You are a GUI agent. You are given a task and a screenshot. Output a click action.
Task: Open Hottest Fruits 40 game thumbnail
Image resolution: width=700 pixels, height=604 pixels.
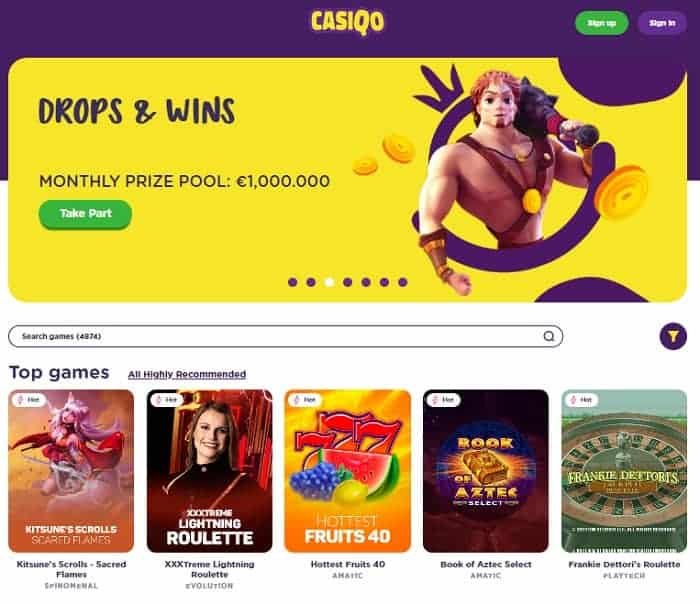(x=348, y=471)
